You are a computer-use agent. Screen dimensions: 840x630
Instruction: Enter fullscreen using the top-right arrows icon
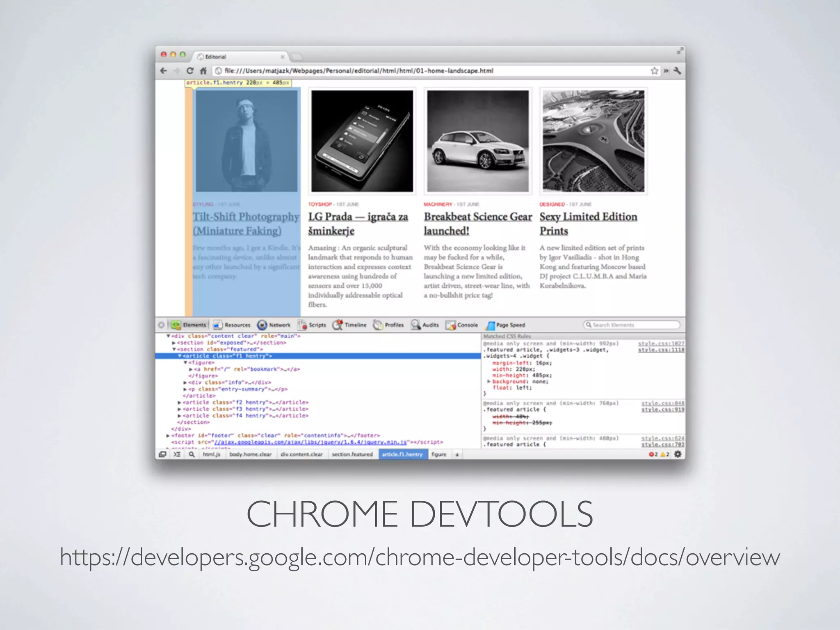pyautogui.click(x=680, y=50)
